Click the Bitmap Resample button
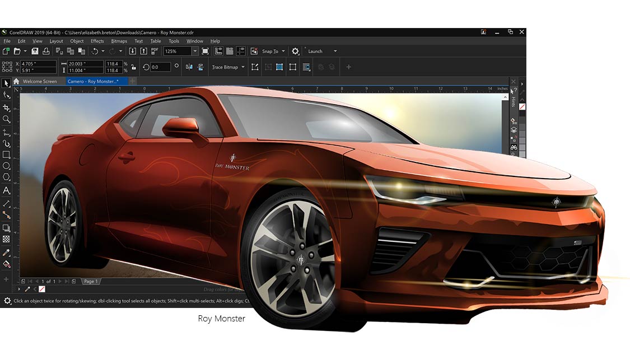 point(293,67)
